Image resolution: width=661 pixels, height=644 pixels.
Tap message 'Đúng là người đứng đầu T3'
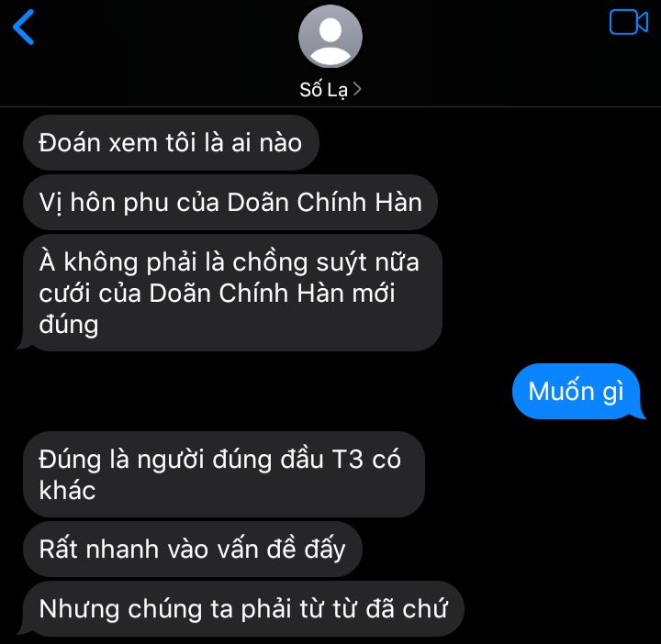pos(224,474)
